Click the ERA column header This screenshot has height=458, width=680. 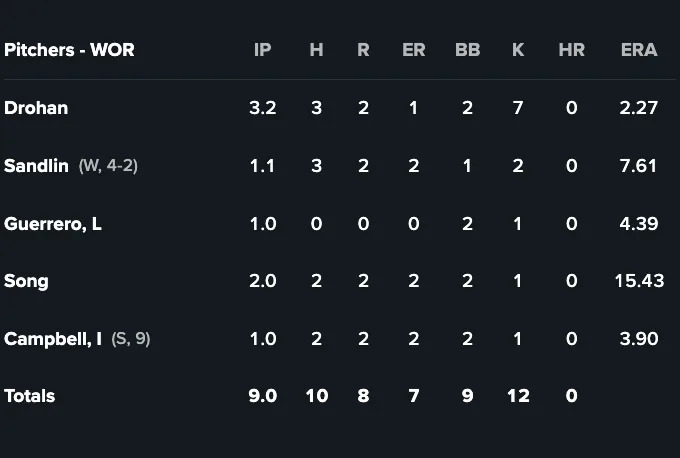pos(639,50)
